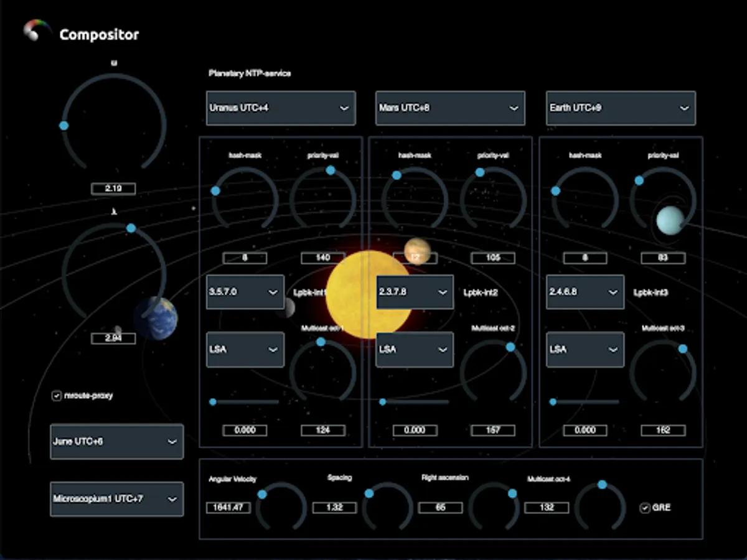Screen dimensions: 747x560
Task: Click the 162 Multicast oct-3 field
Action: [663, 430]
